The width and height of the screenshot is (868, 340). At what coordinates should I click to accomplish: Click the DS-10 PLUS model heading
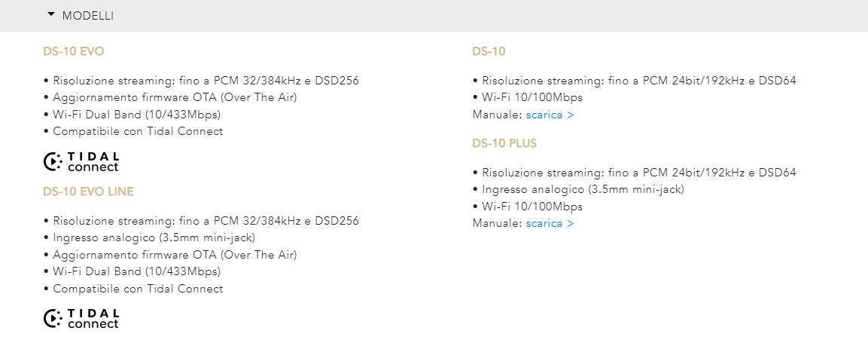[x=504, y=143]
